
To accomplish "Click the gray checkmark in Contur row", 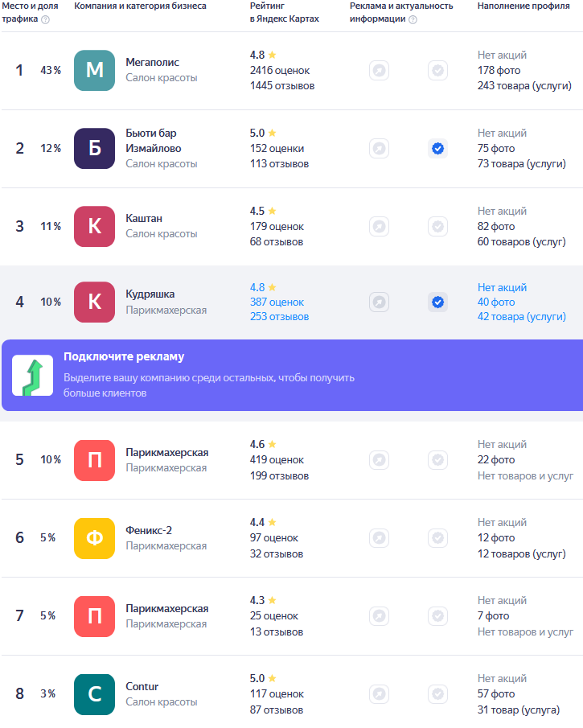I will point(437,694).
